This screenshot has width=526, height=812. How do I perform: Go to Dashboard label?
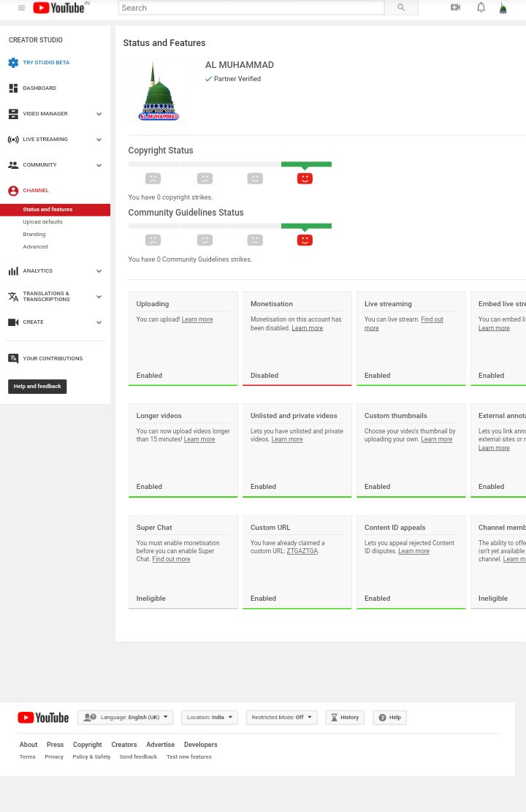(x=39, y=88)
